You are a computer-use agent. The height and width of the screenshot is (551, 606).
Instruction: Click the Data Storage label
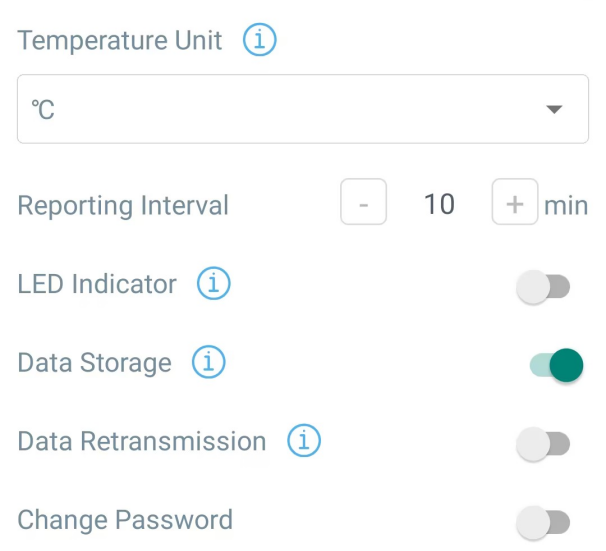(94, 363)
